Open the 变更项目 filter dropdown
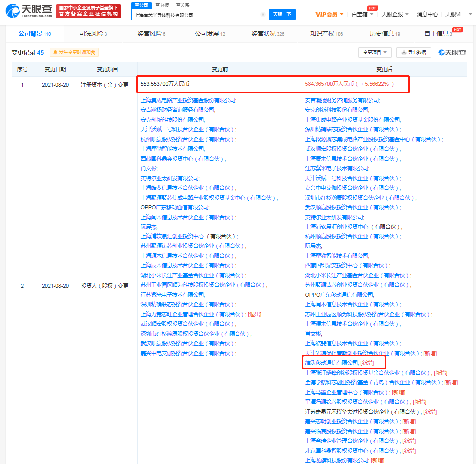 [x=375, y=52]
